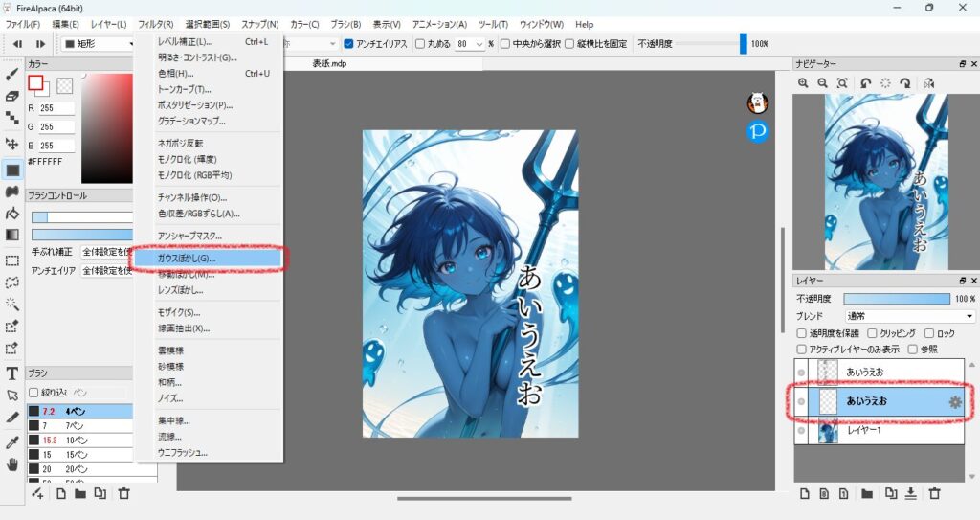Select モザイク(S)... in the filter menu
Viewport: 980px width, 520px height.
pyautogui.click(x=179, y=312)
